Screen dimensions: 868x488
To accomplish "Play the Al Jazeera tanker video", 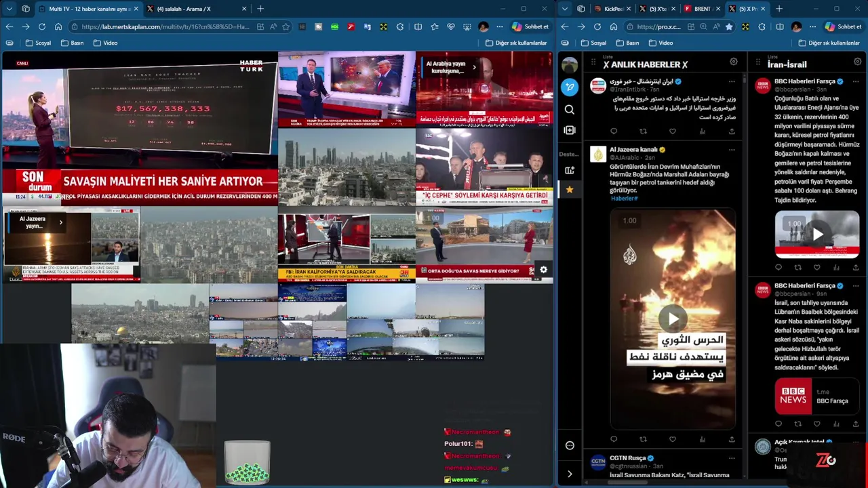I will point(673,319).
